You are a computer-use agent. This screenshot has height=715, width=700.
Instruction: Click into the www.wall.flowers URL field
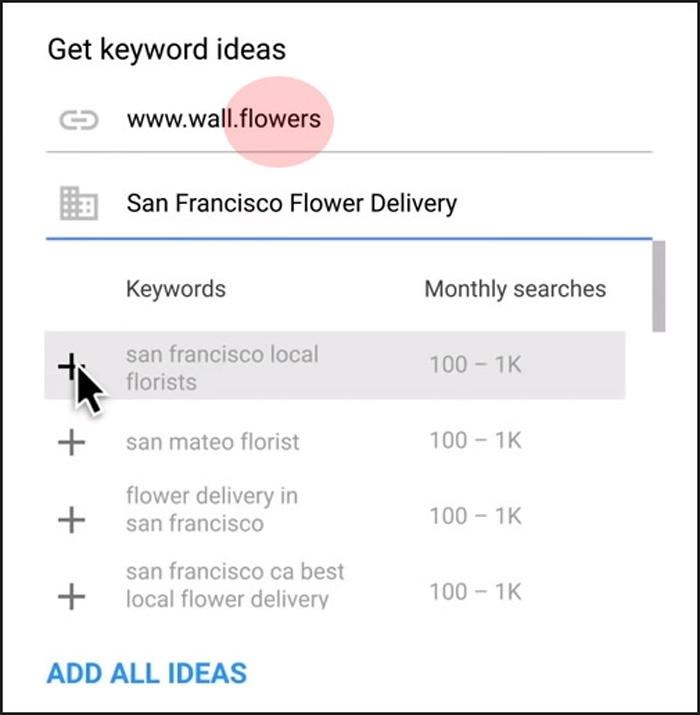[x=349, y=119]
